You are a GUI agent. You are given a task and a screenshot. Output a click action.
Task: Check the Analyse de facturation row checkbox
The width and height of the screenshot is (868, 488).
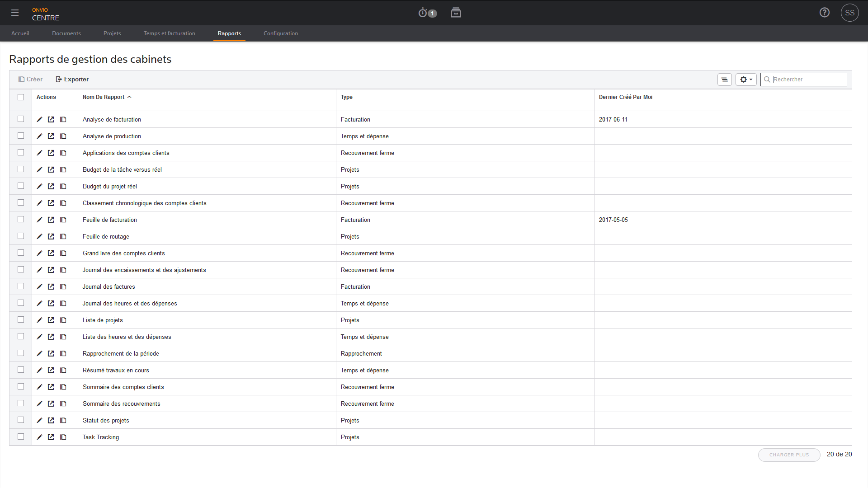pos(21,119)
